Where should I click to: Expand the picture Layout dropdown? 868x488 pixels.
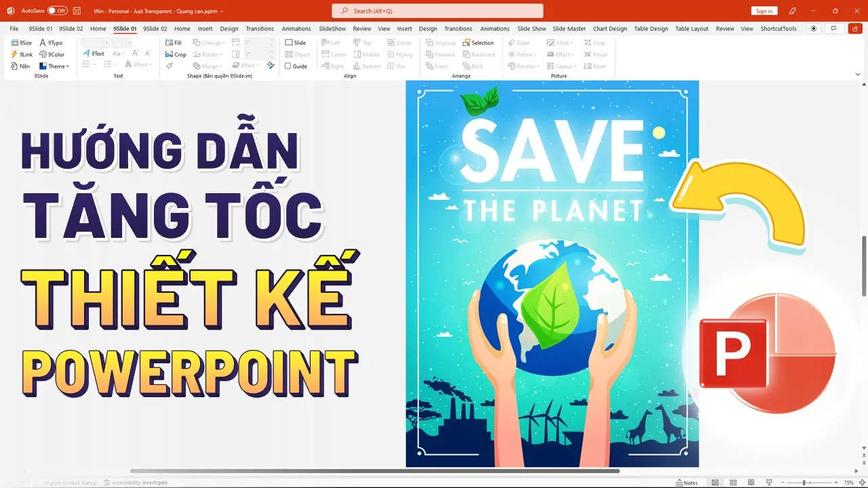561,66
